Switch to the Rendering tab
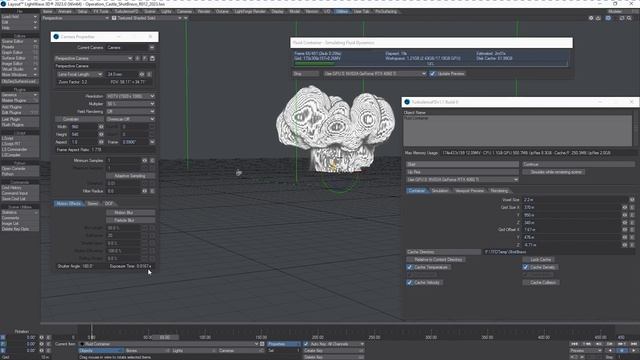640x360 pixels. [499, 191]
